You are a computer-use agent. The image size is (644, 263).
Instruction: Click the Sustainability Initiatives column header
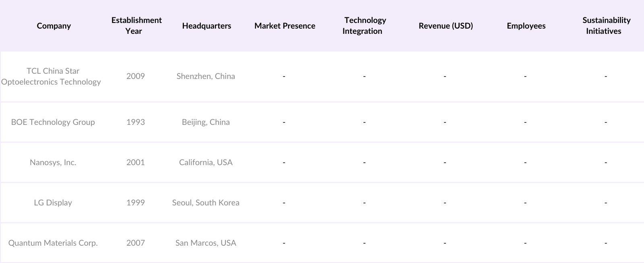pyautogui.click(x=606, y=25)
